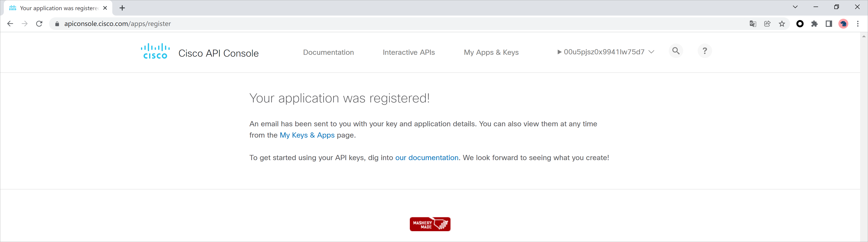This screenshot has width=868, height=242.
Task: Click the Cisco logo icon
Action: 155,51
